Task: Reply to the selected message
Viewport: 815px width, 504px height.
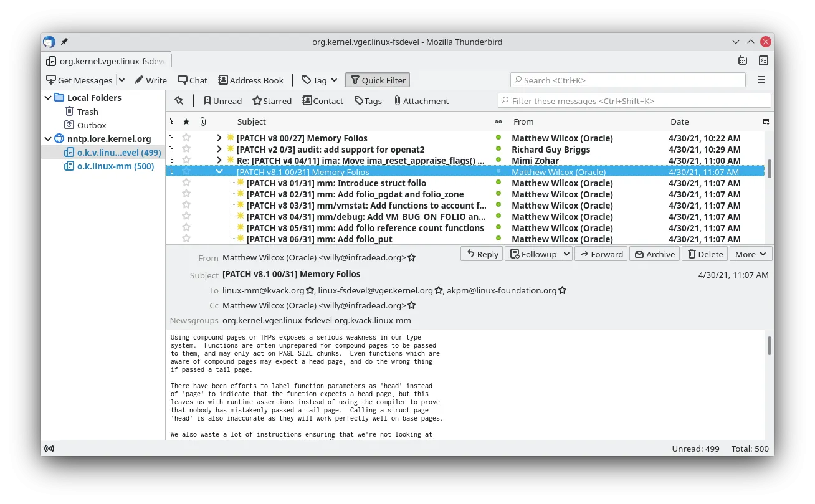Action: pos(481,254)
